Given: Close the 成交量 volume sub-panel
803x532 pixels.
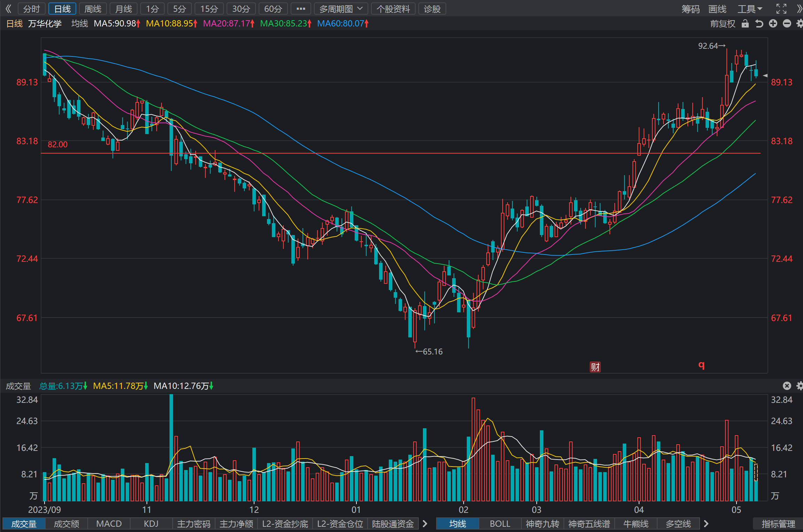Looking at the screenshot, I should coord(787,386).
